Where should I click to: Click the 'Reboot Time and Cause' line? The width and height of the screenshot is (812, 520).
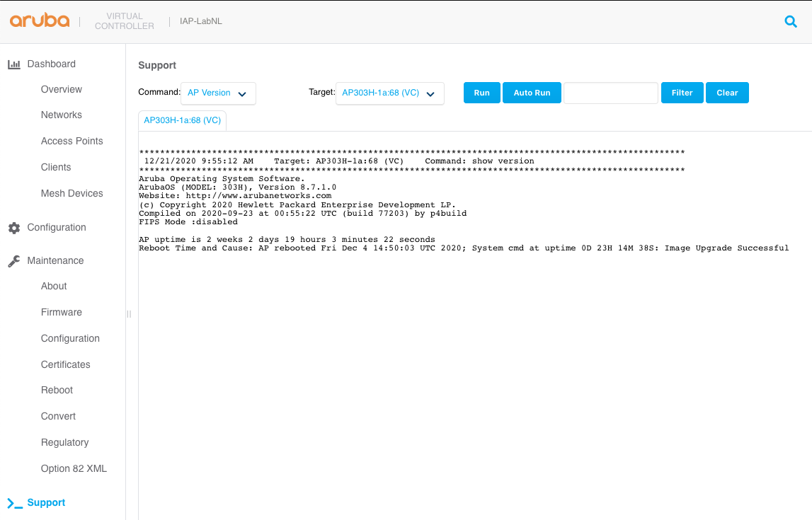[x=464, y=248]
